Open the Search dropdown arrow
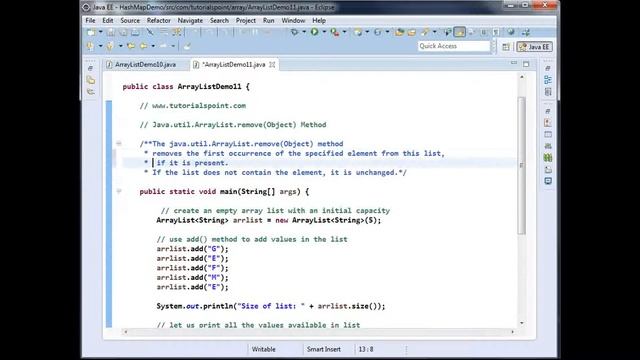Screen dimensions: 640x360 tap(434, 32)
